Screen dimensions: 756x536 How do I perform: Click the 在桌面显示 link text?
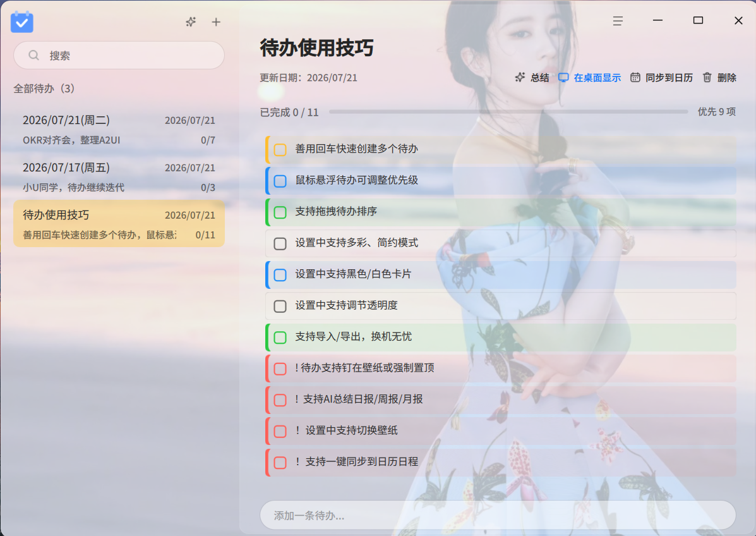[x=597, y=78]
